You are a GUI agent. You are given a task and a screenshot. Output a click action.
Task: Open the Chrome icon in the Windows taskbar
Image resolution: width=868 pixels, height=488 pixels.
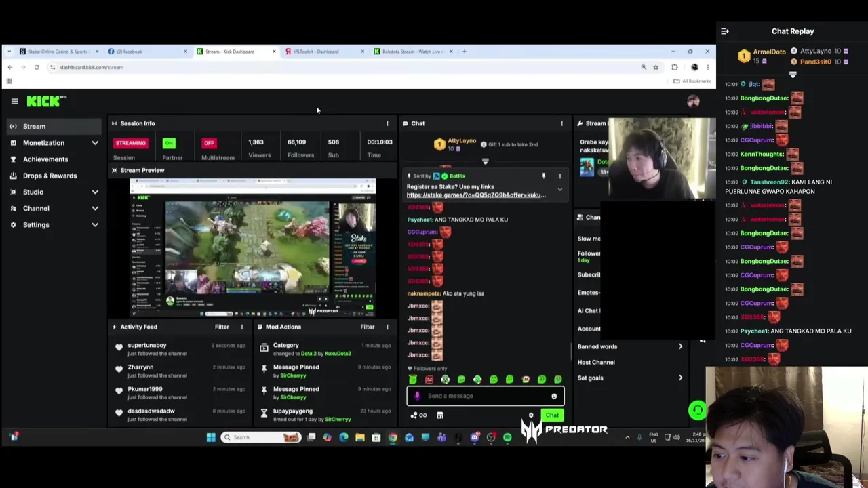[x=393, y=437]
